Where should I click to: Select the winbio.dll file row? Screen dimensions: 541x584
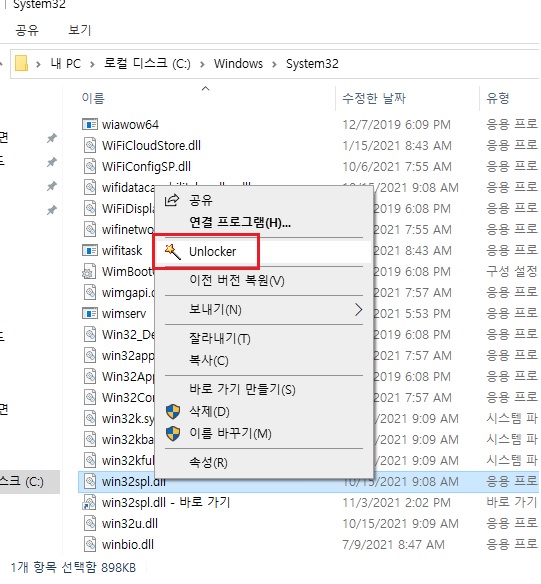309,545
